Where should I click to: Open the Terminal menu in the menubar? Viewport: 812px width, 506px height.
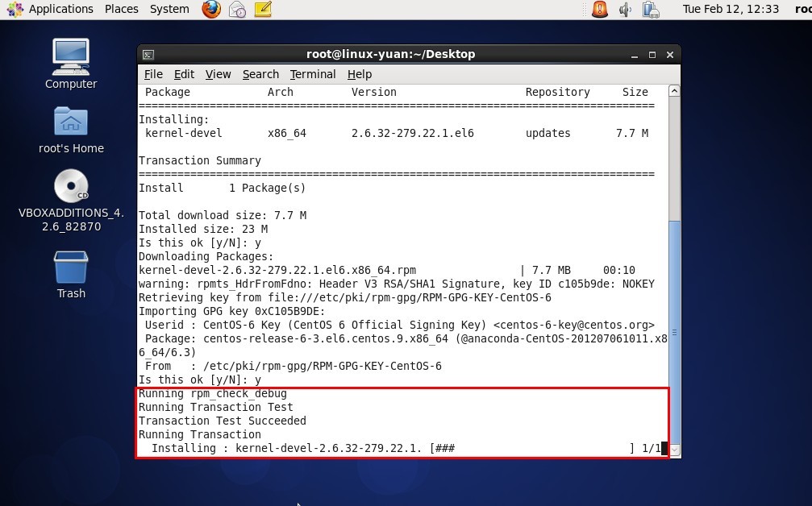click(x=313, y=74)
